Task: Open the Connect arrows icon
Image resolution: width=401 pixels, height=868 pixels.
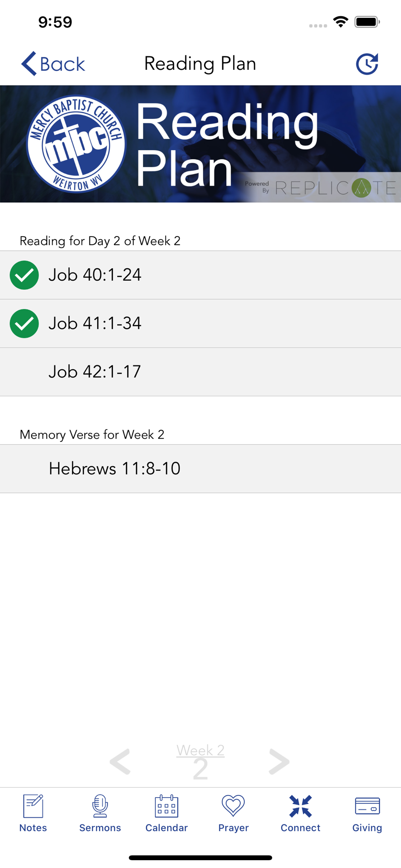Action: coord(300,806)
